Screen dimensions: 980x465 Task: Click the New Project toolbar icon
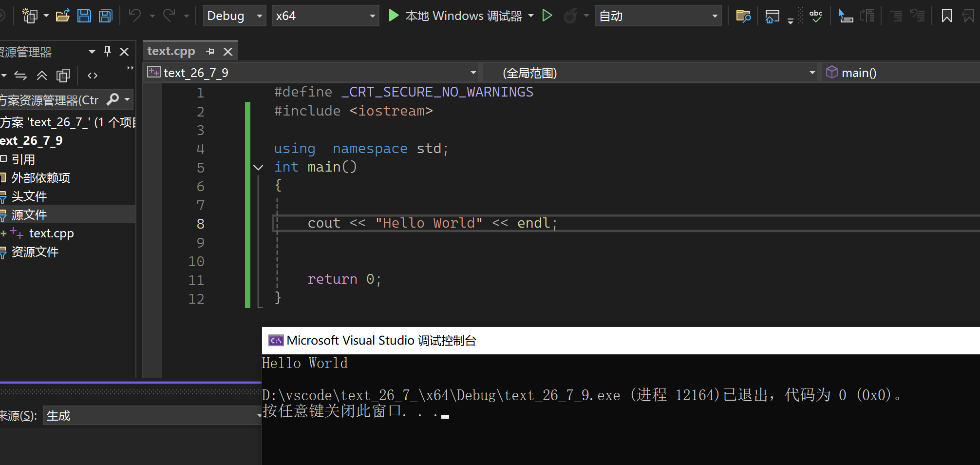30,16
